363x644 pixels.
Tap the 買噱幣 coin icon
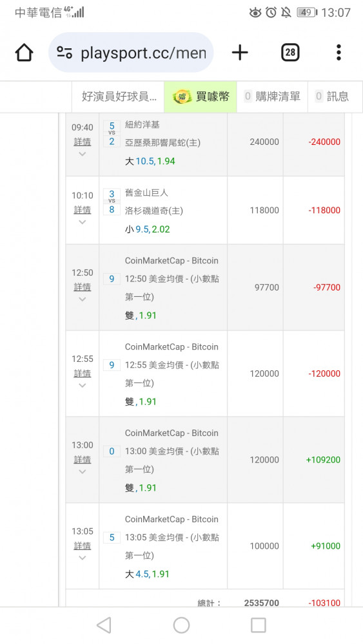click(x=182, y=97)
